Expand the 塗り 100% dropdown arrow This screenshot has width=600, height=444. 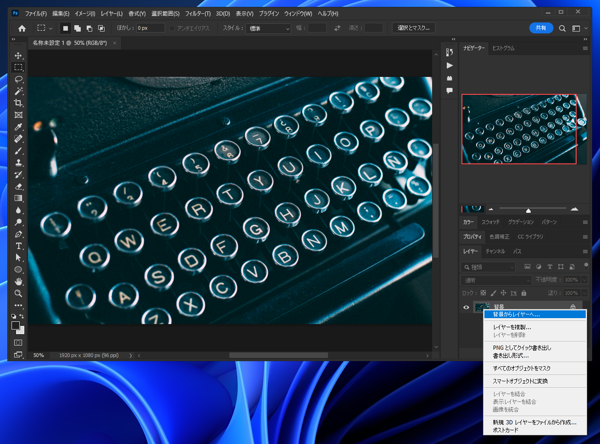584,293
